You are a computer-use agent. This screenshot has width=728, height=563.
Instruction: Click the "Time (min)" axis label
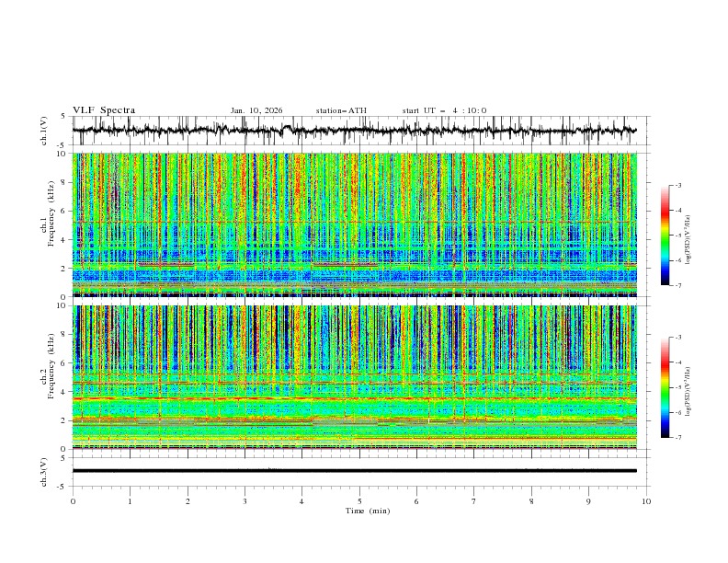[368, 511]
